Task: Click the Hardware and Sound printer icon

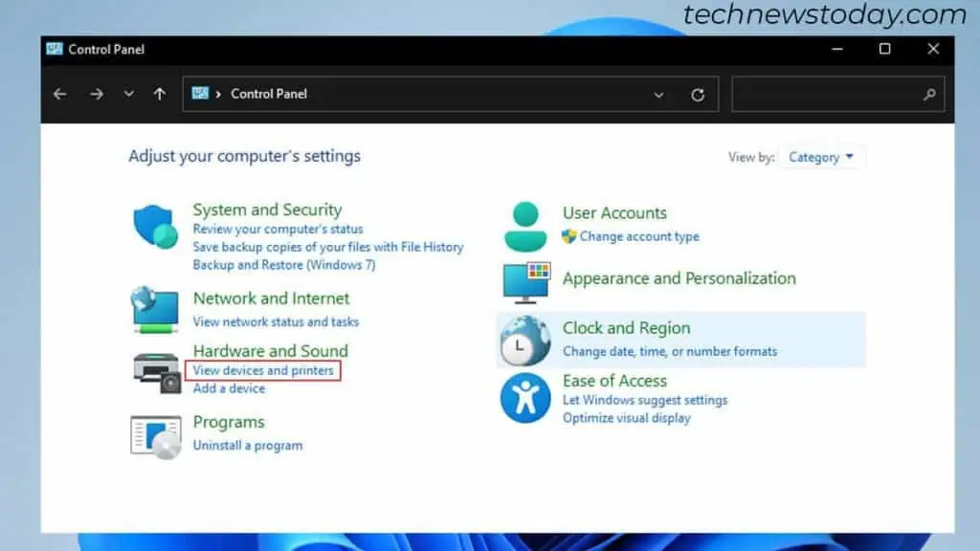Action: 156,371
